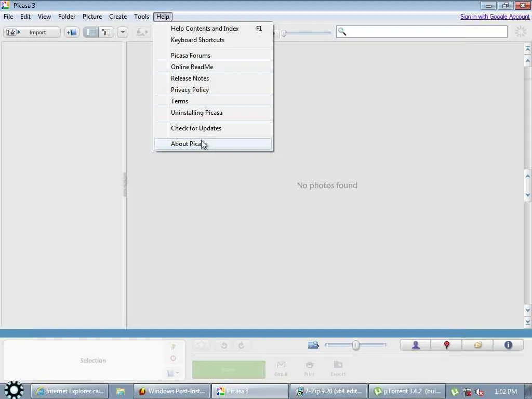
Task: Click Sign in with Google Account link
Action: [x=495, y=17]
